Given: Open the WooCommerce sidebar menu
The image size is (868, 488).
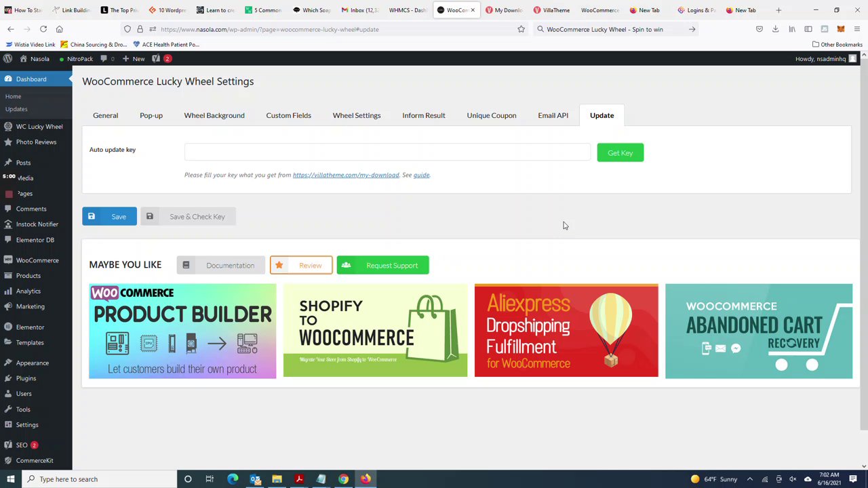Looking at the screenshot, I should 36,260.
